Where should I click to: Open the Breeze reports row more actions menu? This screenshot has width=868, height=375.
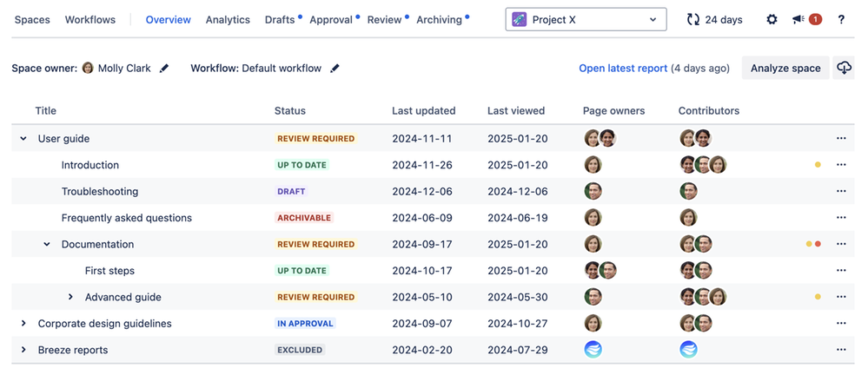(x=841, y=350)
